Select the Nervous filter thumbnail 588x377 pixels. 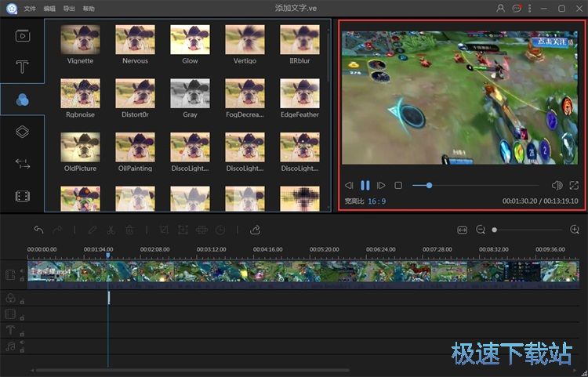[x=135, y=39]
